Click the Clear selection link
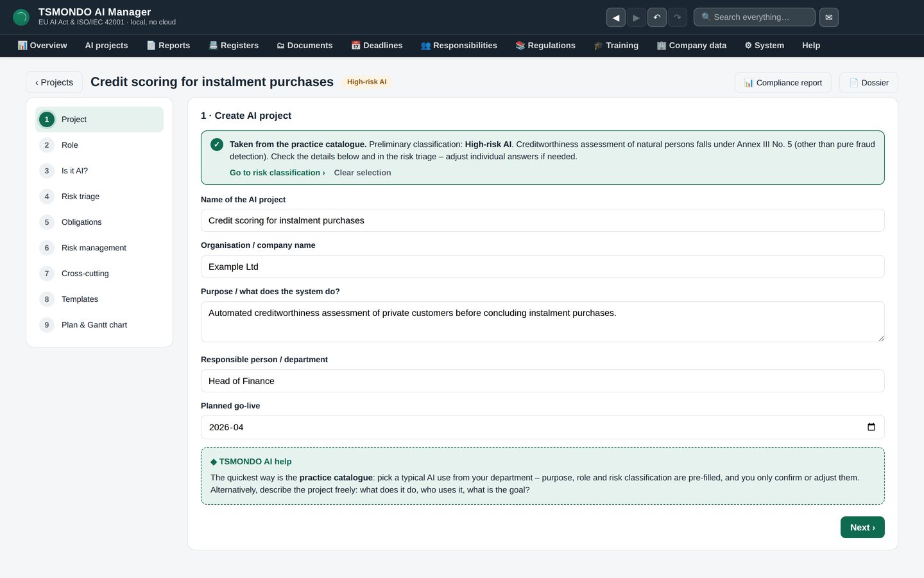 (x=363, y=173)
